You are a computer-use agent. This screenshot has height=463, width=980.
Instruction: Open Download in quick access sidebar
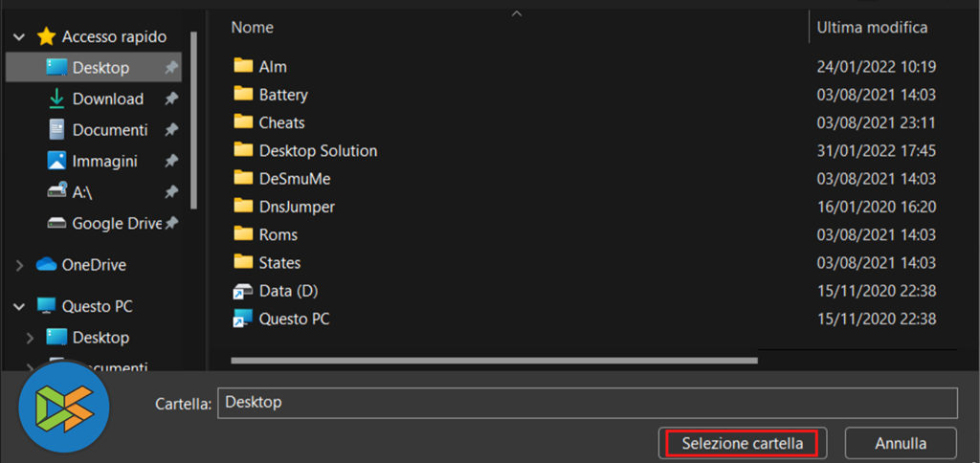107,99
